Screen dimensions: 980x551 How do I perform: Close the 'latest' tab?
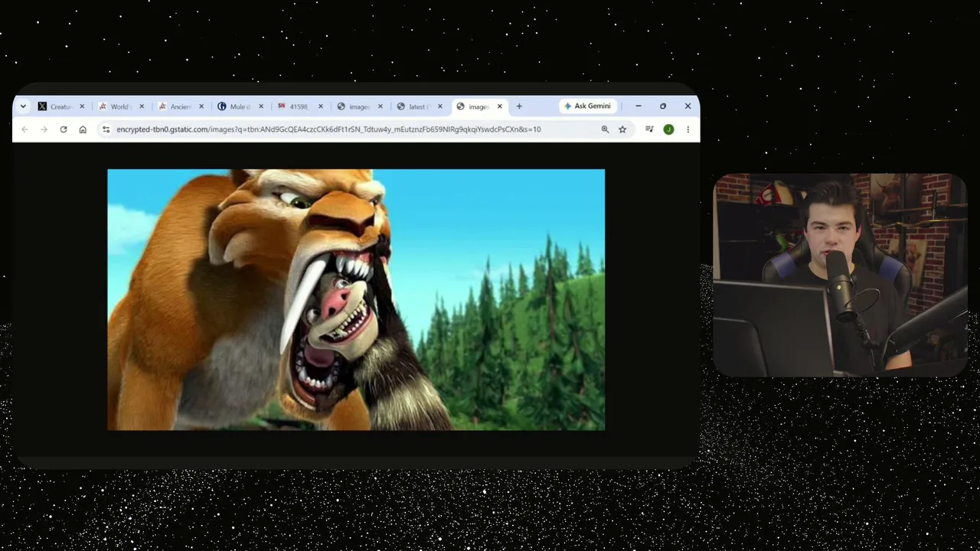point(440,106)
